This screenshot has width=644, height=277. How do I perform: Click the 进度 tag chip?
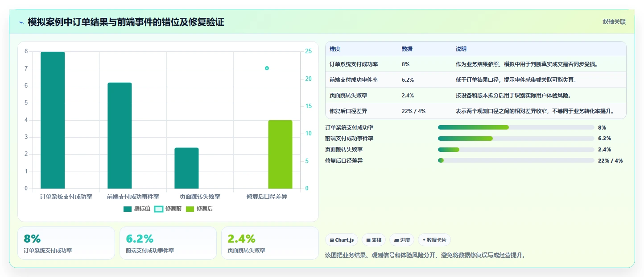click(402, 240)
